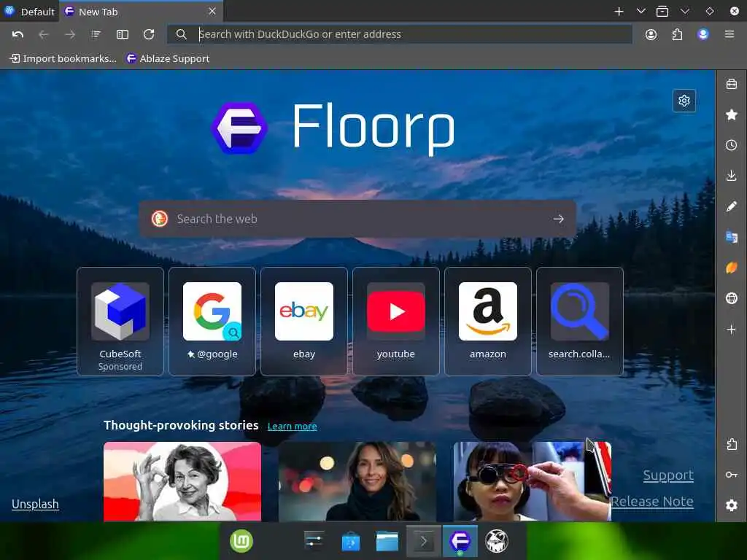Open the search.colla... shortcut tile
The width and height of the screenshot is (747, 560).
(580, 322)
